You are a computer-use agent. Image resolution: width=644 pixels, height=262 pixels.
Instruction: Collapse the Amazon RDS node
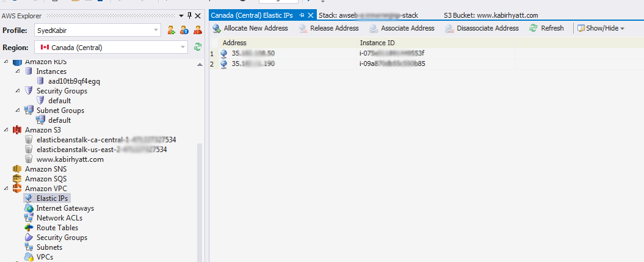tap(5, 62)
